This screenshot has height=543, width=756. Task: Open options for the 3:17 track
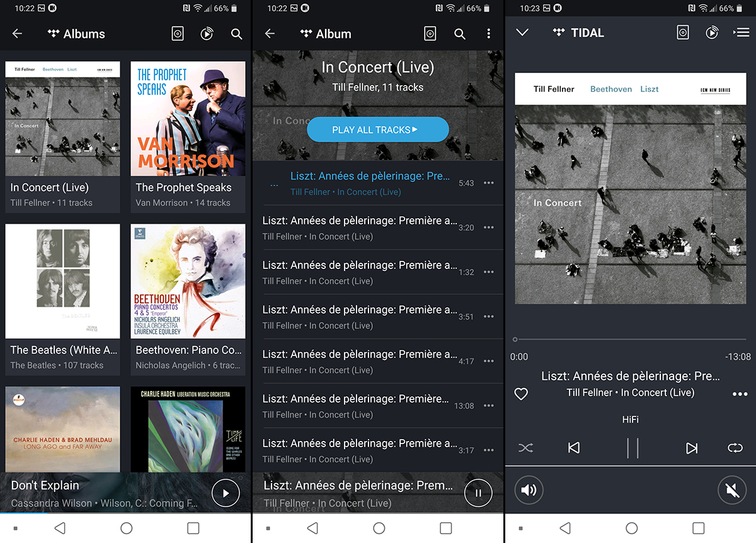(x=489, y=450)
